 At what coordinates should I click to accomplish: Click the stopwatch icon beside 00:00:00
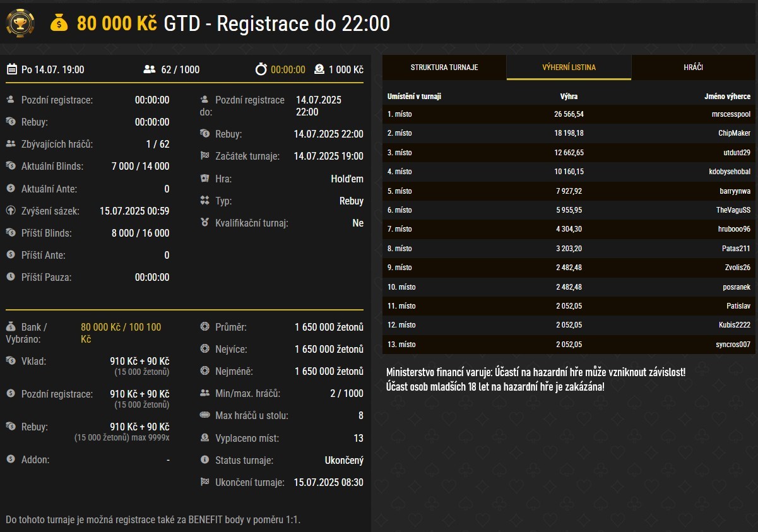[x=261, y=69]
